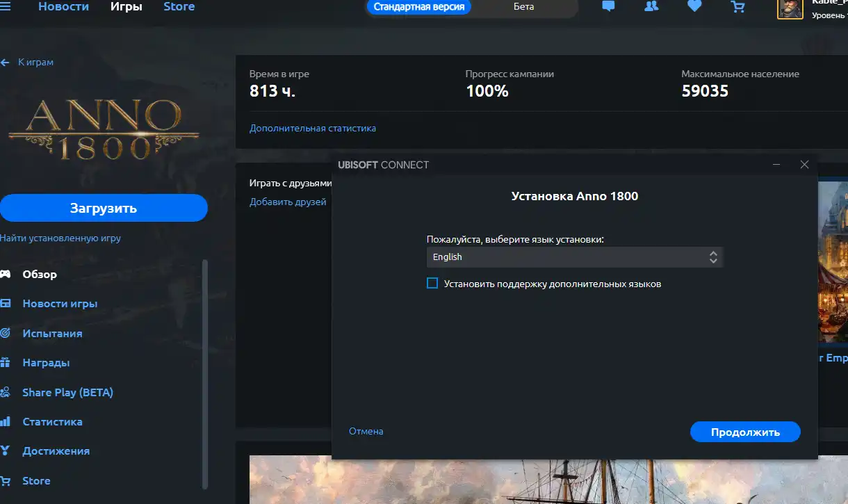
Task: Open the Store top tab
Action: click(x=179, y=7)
